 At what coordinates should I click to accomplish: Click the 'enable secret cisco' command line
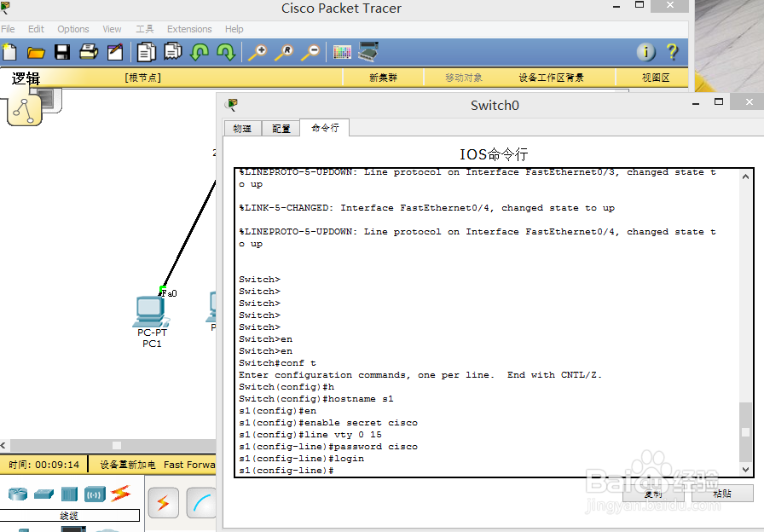tap(328, 423)
